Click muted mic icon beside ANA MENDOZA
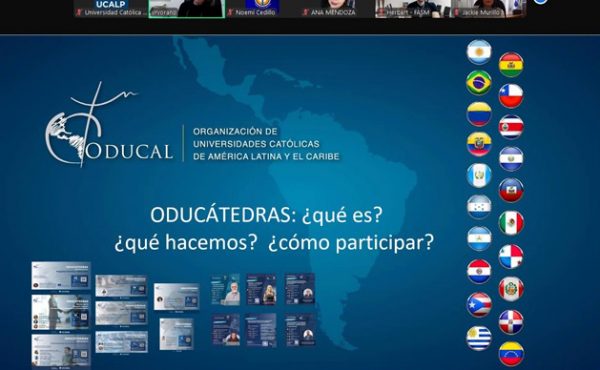Screen dimensions: 600x370 coord(305,13)
